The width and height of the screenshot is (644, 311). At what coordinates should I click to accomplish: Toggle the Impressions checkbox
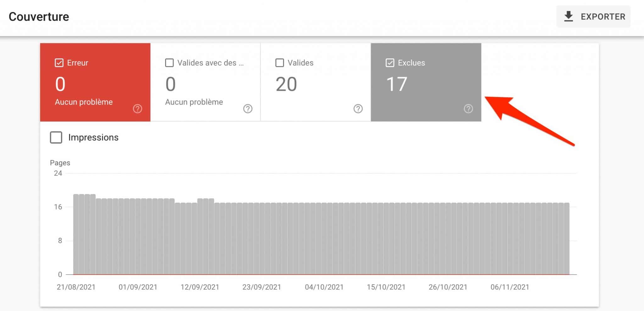click(56, 137)
